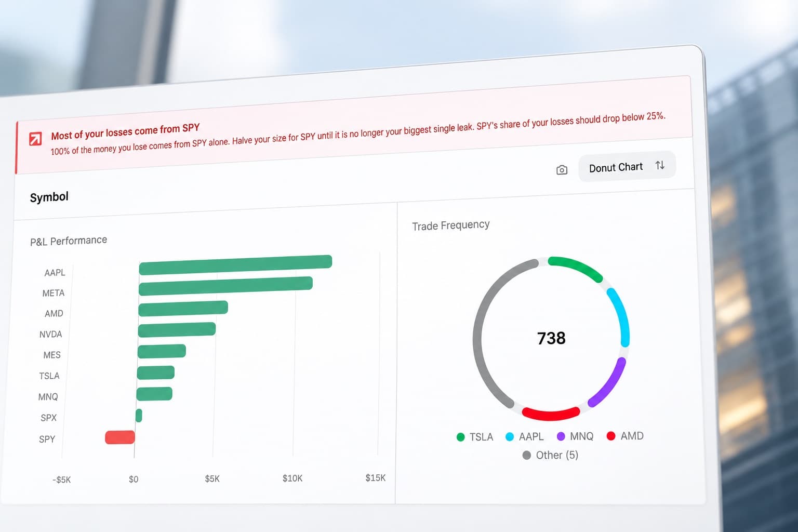Click the "Symbol" section heading
This screenshot has height=532, width=798.
[49, 197]
